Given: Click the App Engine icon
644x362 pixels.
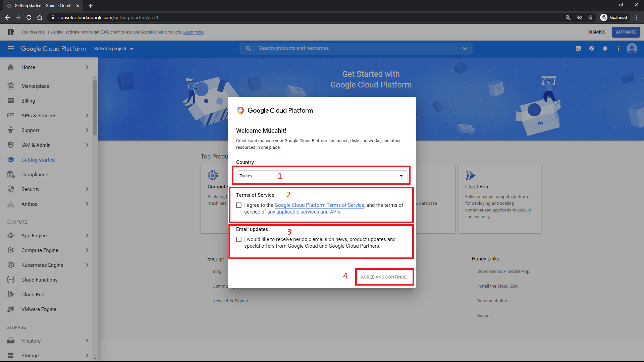Looking at the screenshot, I should pyautogui.click(x=11, y=235).
